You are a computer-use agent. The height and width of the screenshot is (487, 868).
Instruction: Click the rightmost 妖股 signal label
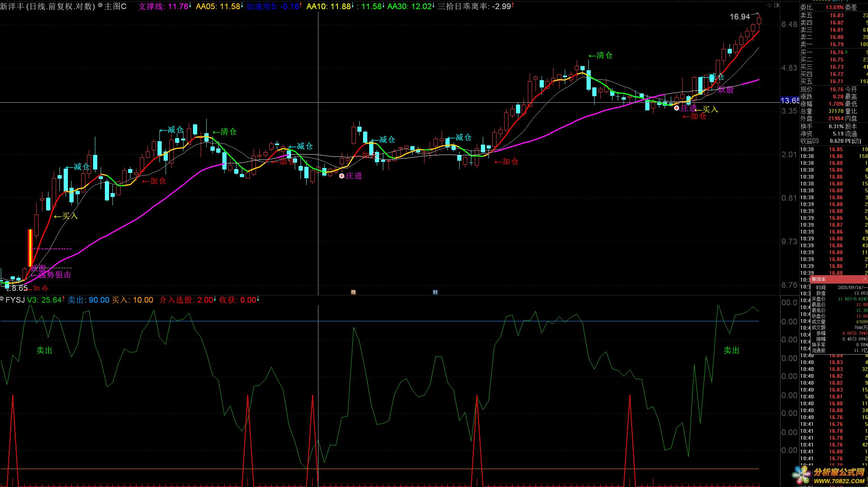(726, 89)
